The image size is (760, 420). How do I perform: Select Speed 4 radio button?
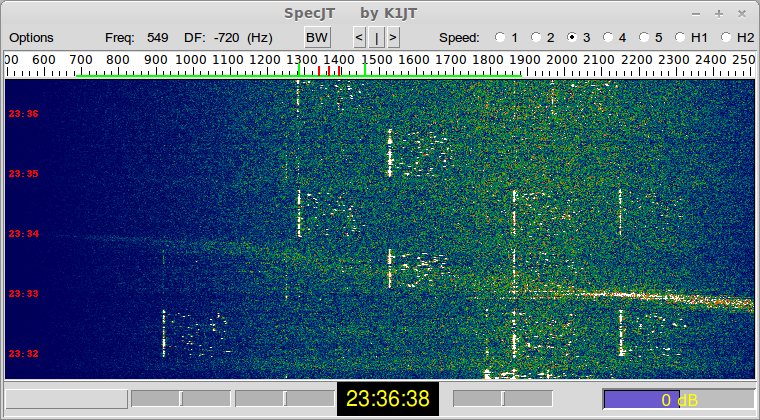[608, 37]
